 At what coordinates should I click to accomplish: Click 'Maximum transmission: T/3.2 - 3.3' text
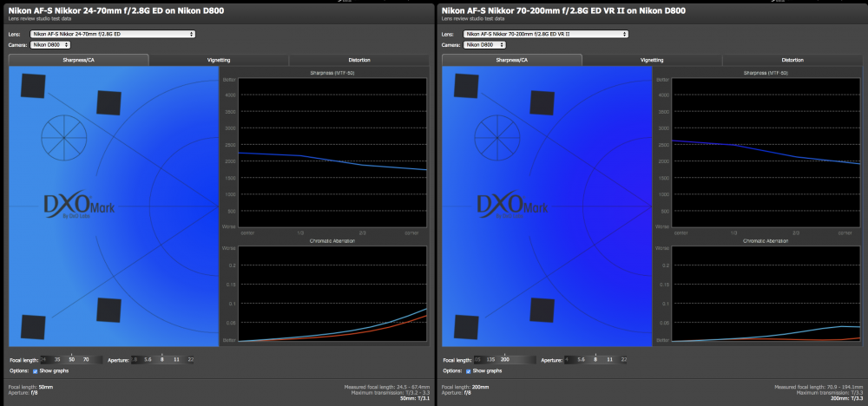391,392
